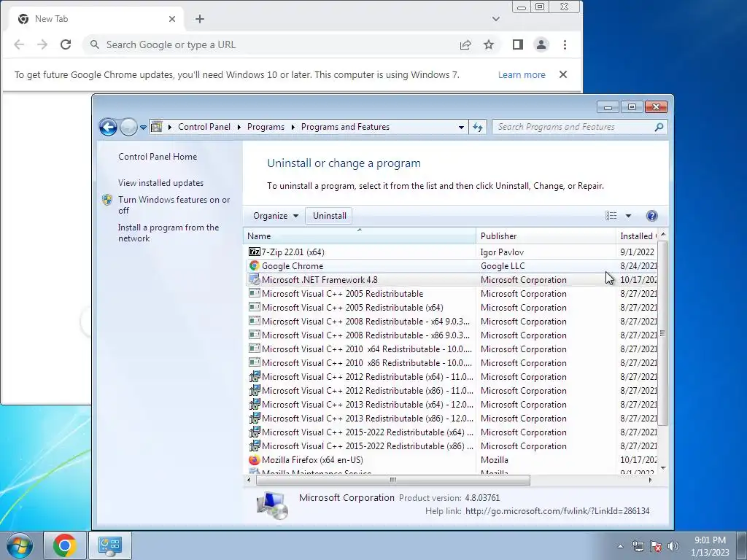Expand the address bar previous locations dropdown
Viewport: 747px width, 560px height.
click(461, 127)
